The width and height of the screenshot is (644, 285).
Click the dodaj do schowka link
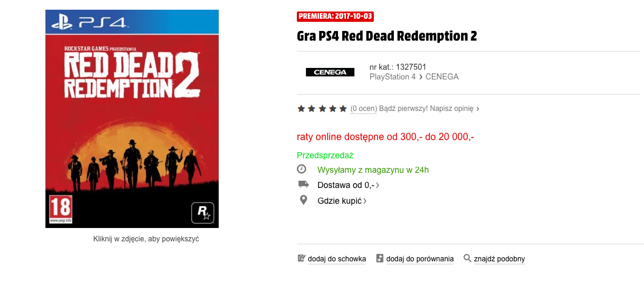click(337, 259)
